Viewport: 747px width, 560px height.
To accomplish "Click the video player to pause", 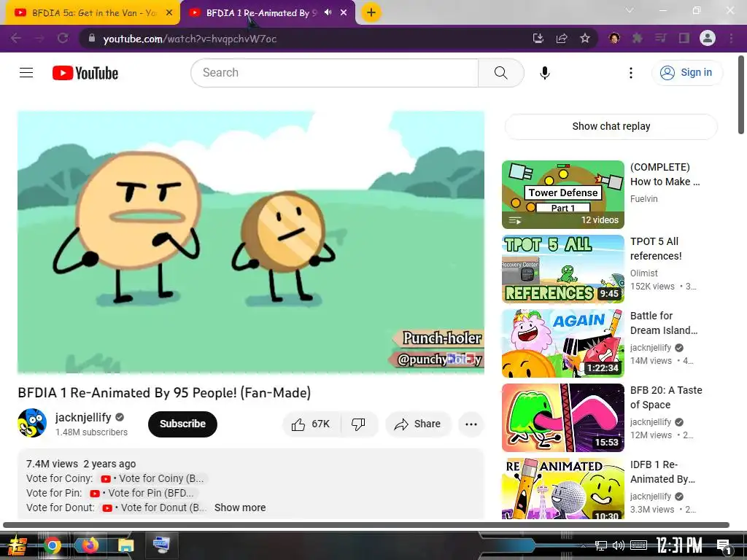I will (251, 242).
